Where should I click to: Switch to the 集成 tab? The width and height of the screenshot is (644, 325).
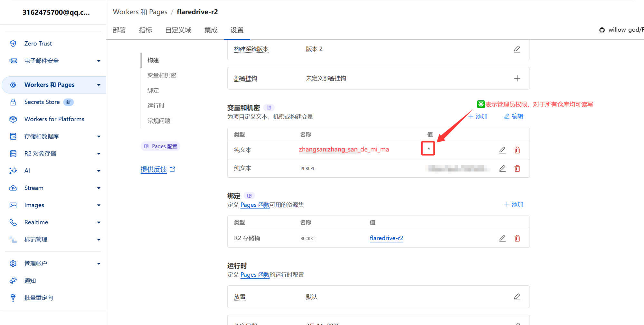point(211,30)
